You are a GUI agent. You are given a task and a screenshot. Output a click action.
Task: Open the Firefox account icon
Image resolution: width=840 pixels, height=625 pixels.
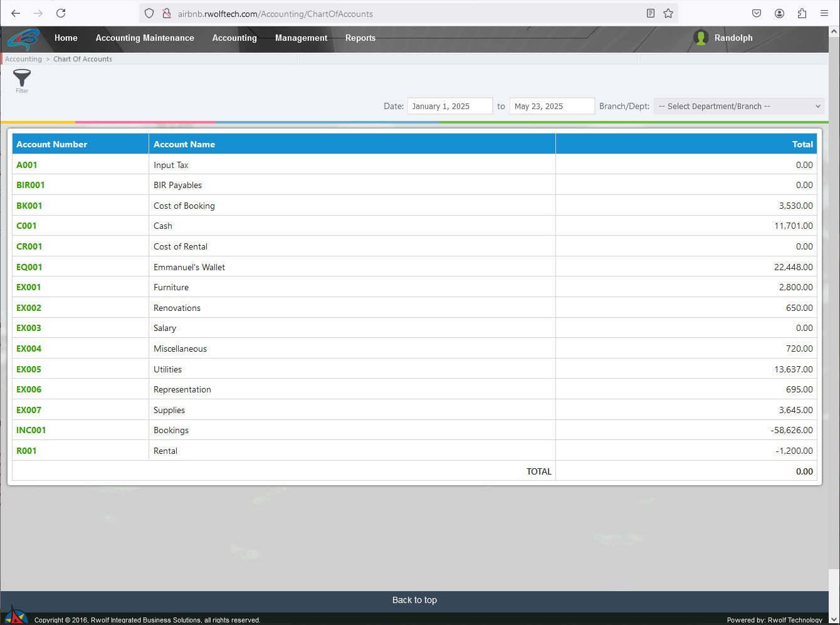[x=779, y=13]
